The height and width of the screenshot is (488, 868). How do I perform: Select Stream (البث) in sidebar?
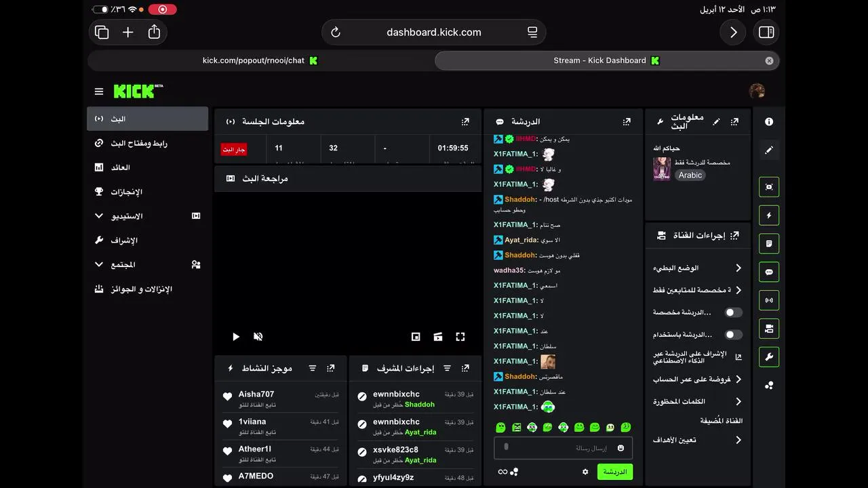click(x=147, y=119)
